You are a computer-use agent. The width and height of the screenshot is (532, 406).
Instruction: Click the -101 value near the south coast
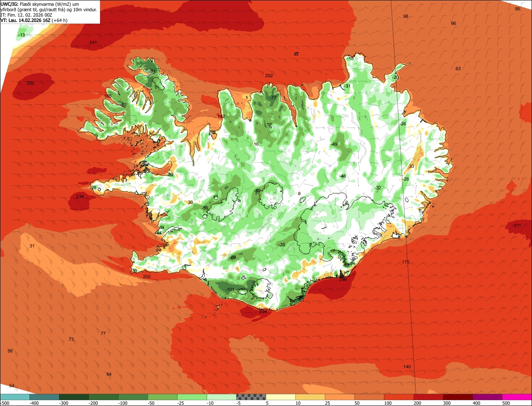pos(229,289)
